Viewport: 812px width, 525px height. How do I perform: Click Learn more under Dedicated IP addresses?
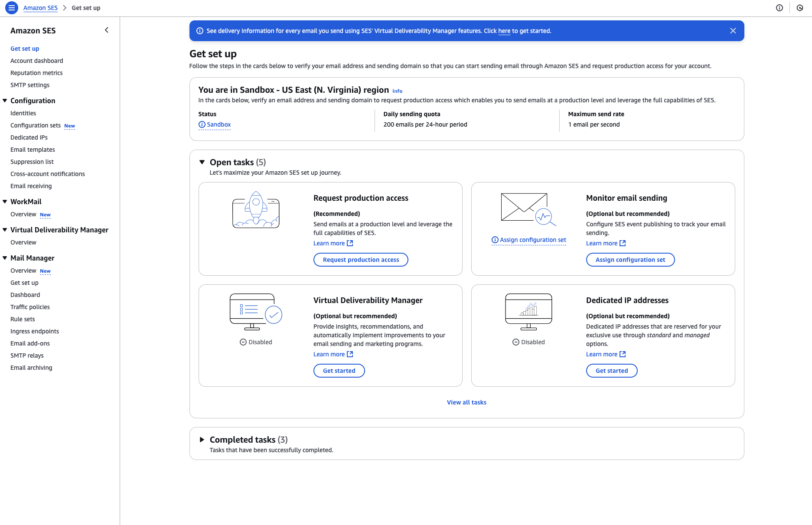coord(602,354)
